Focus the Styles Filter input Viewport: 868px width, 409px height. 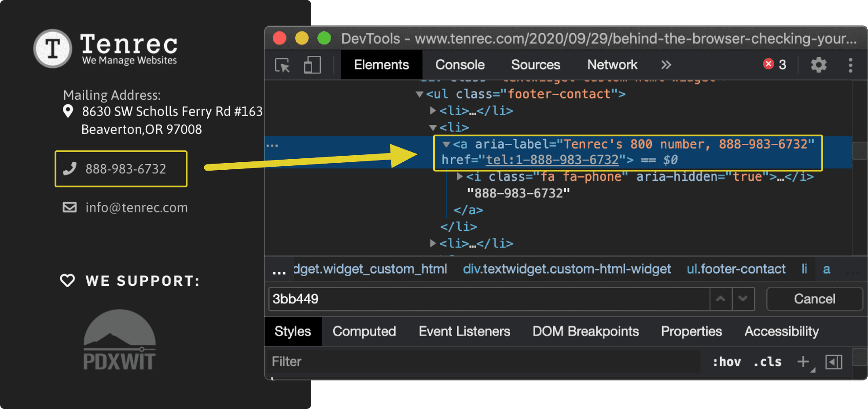483,362
